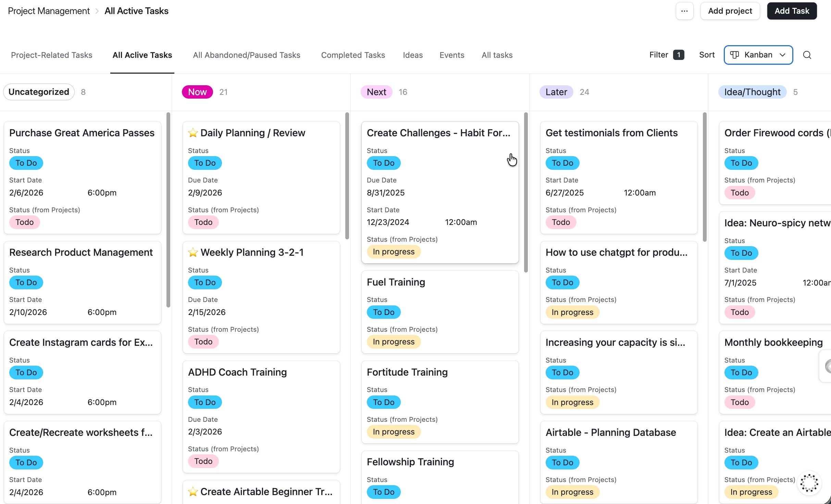Expand the Kanban view dropdown
The width and height of the screenshot is (831, 504).
point(782,55)
